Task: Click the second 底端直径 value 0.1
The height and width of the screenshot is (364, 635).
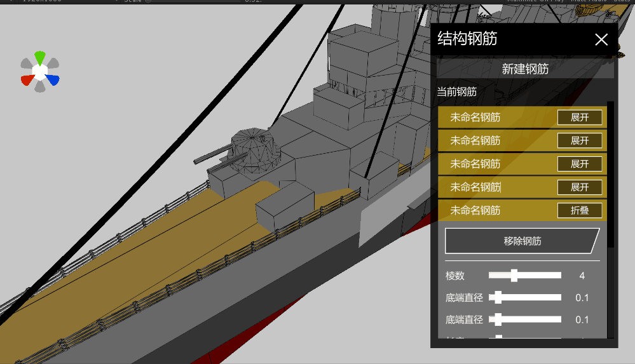Action: (582, 320)
